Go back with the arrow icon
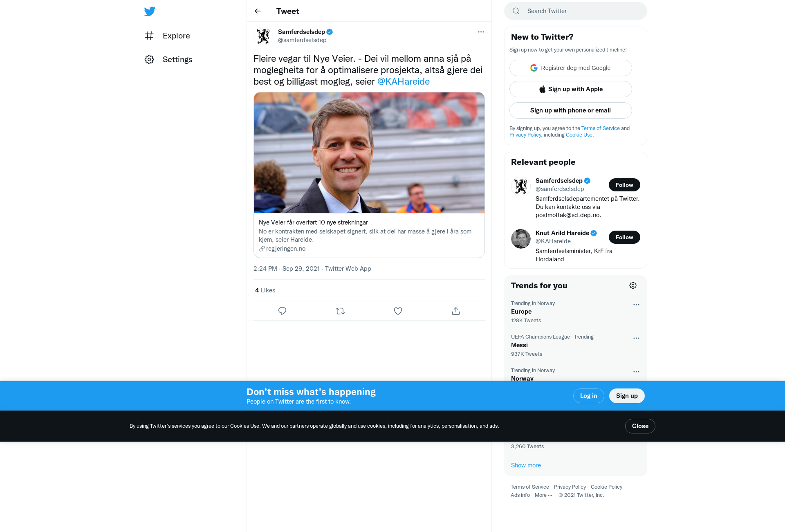The image size is (785, 532). tap(258, 11)
